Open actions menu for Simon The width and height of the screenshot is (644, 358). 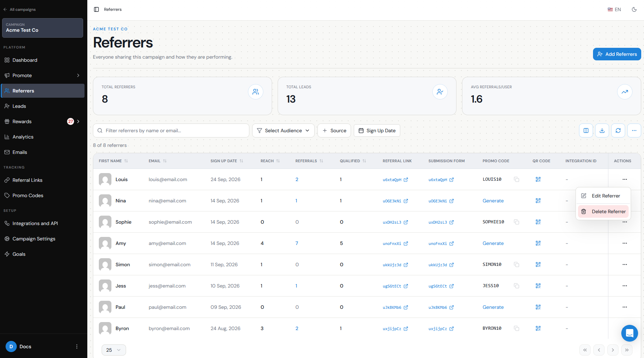tap(625, 264)
